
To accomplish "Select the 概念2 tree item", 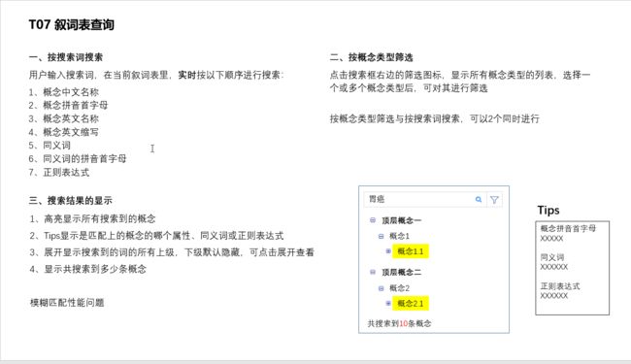I will [x=399, y=288].
